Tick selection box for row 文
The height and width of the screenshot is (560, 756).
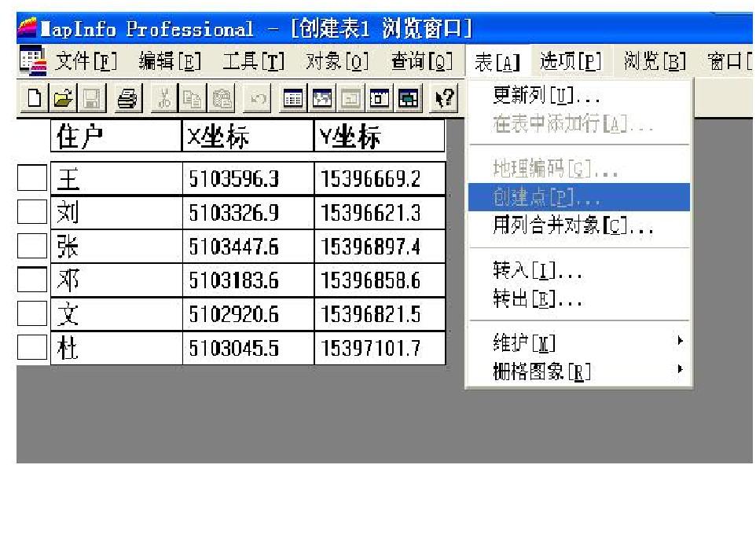click(x=32, y=313)
